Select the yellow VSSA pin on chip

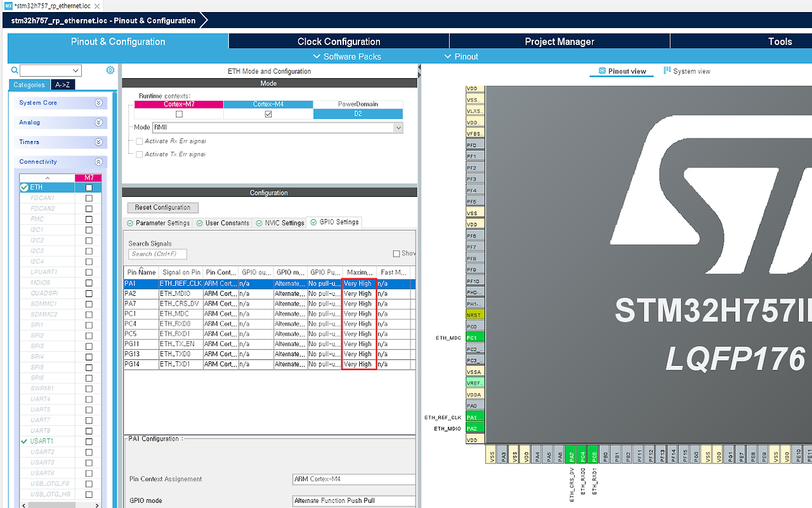(x=475, y=372)
